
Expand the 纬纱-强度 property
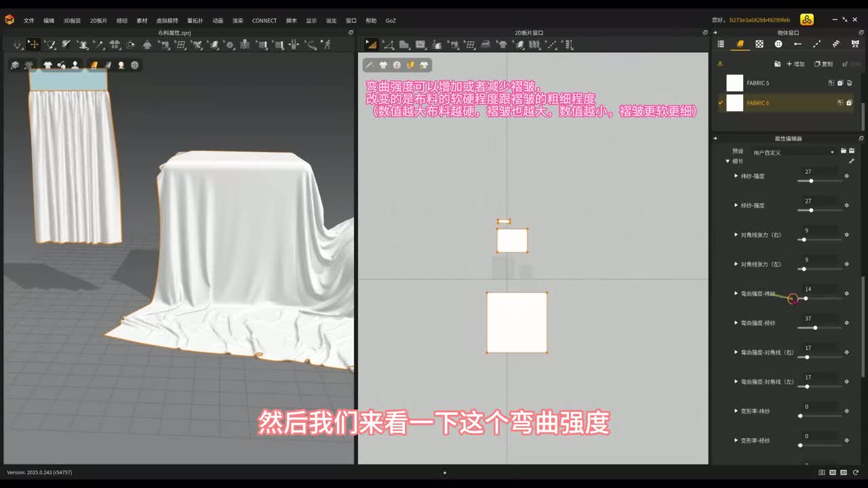tap(736, 176)
